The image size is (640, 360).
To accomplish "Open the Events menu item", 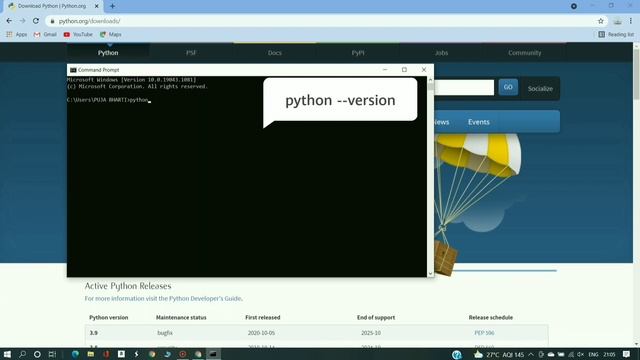I will coord(478,122).
